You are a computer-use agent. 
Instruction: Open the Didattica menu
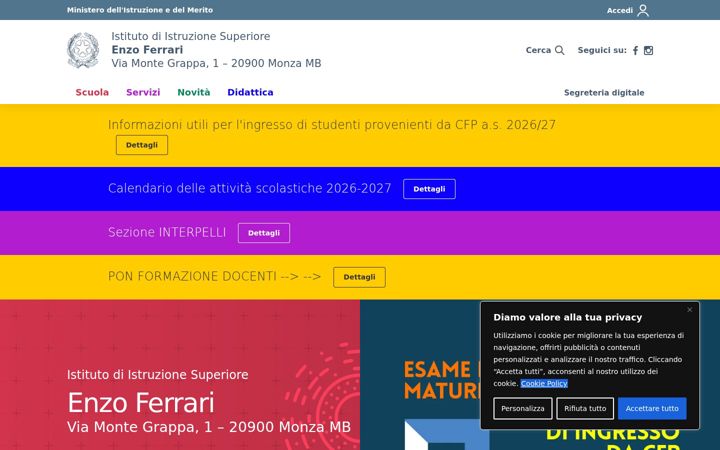[x=250, y=92]
